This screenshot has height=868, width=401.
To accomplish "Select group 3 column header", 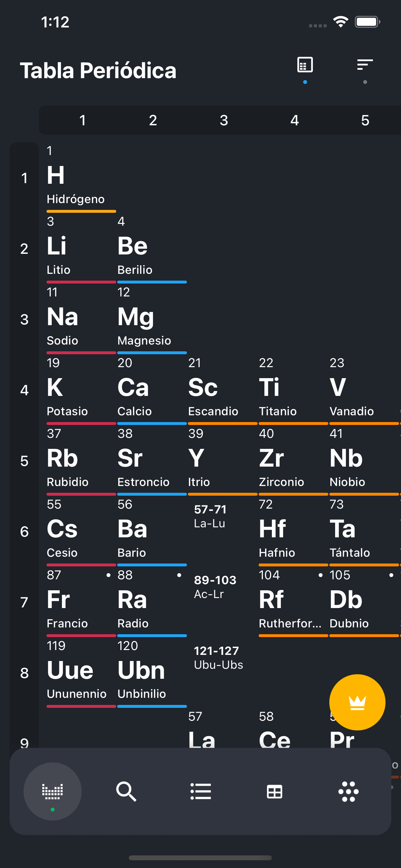I will 224,120.
